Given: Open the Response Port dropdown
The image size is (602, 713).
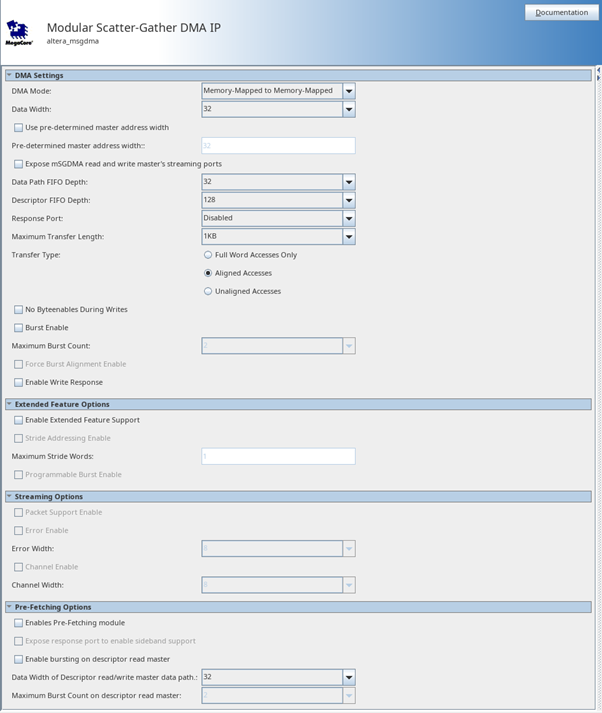Looking at the screenshot, I should pos(278,218).
